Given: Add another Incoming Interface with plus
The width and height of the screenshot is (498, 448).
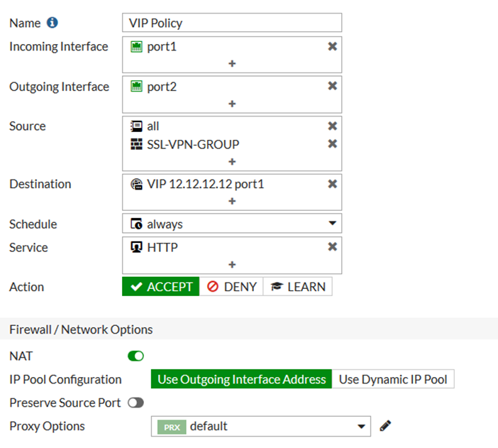Looking at the screenshot, I should [232, 64].
